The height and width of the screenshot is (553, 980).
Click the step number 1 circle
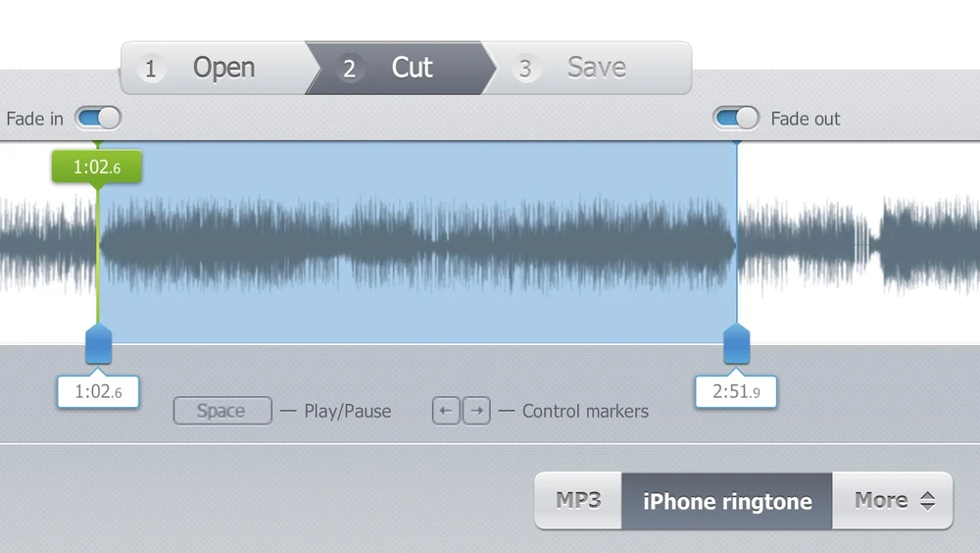click(151, 69)
